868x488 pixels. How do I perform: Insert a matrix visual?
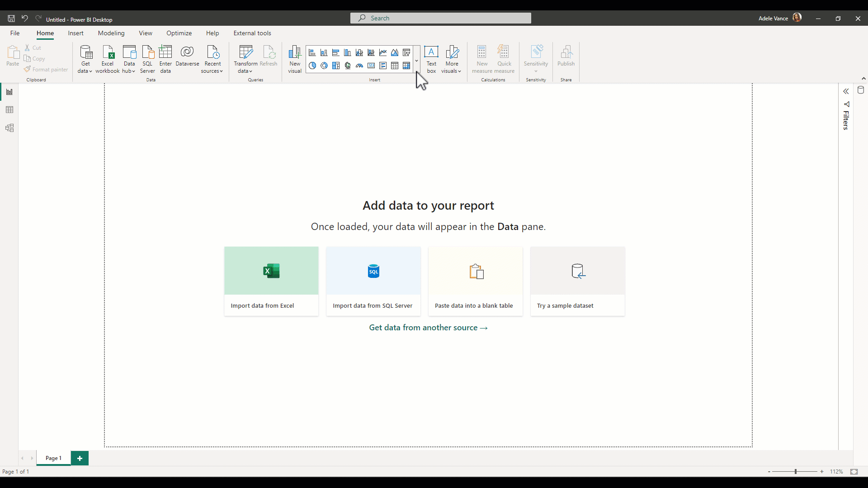(x=406, y=66)
